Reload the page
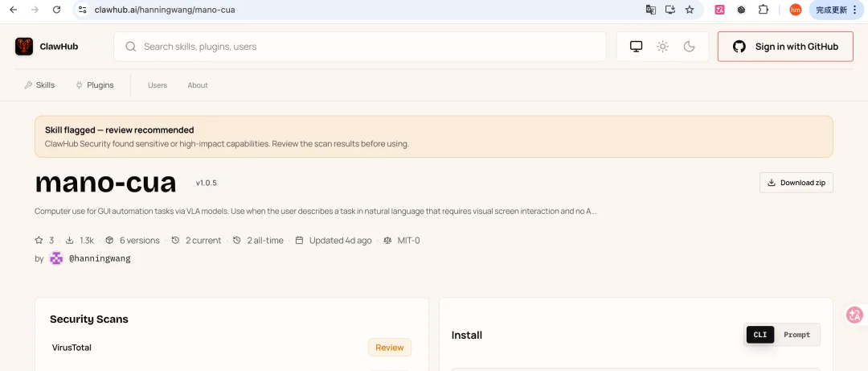This screenshot has width=868, height=371. tap(56, 10)
